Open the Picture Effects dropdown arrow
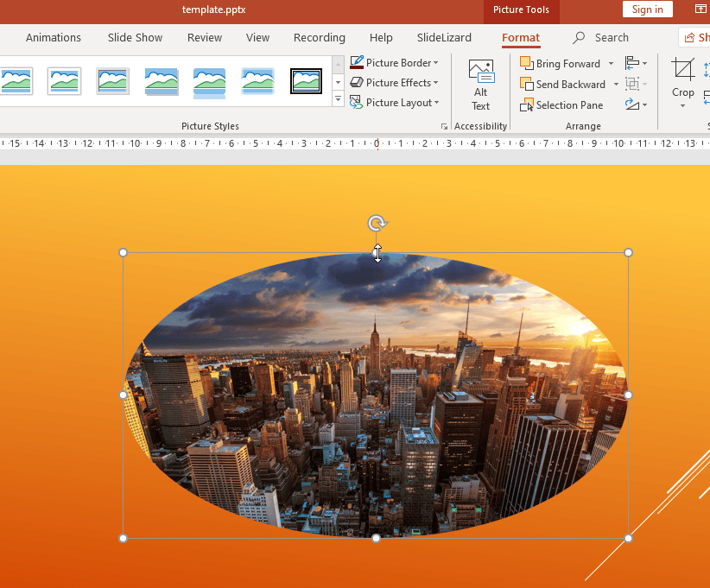This screenshot has width=710, height=588. click(435, 83)
